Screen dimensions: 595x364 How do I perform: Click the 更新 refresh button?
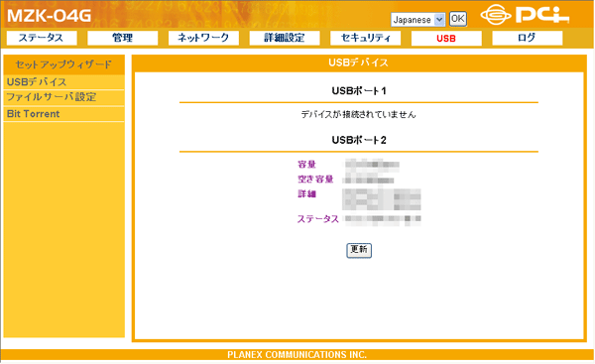359,250
